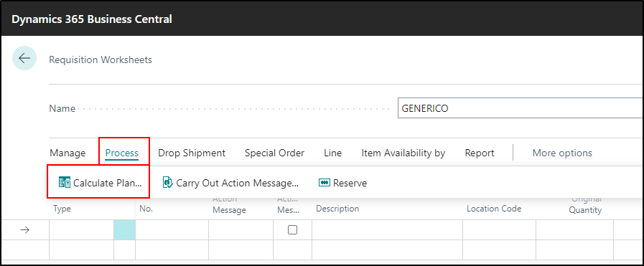
Task: Go back with the arrow button
Action: tap(24, 58)
